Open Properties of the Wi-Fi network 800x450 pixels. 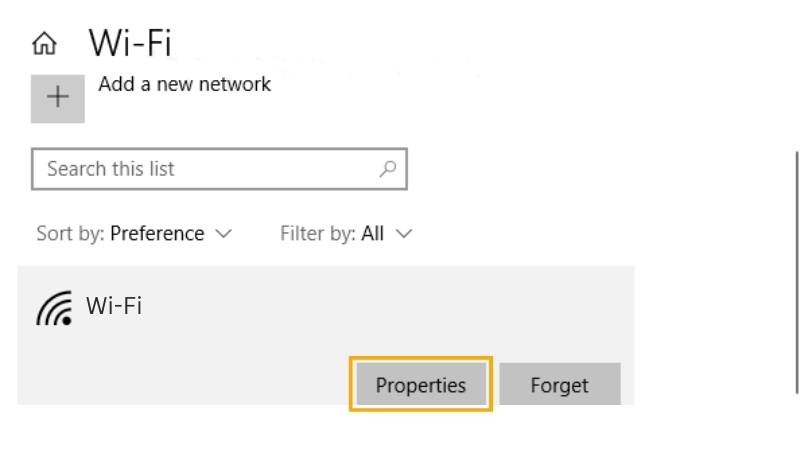421,384
